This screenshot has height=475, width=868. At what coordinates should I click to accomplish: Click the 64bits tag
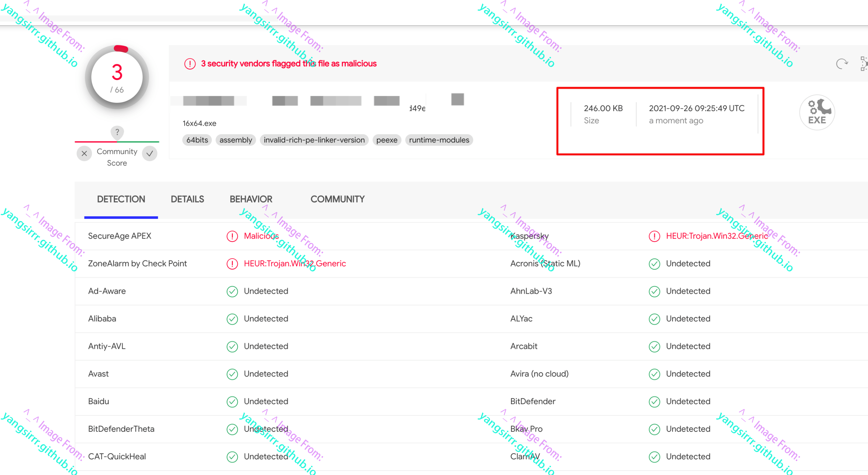(x=197, y=140)
